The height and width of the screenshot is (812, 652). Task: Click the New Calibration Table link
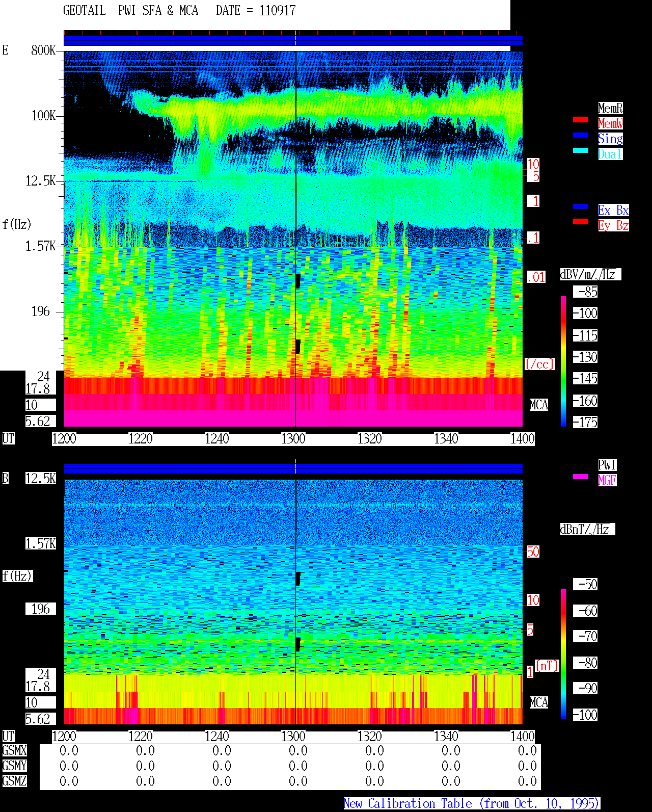point(472,804)
